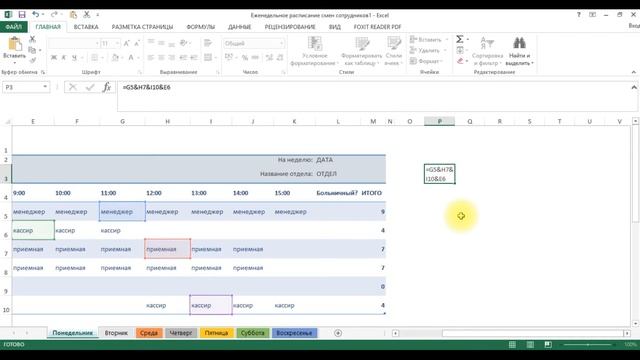Click the Merge and Center icon

[x=208, y=58]
